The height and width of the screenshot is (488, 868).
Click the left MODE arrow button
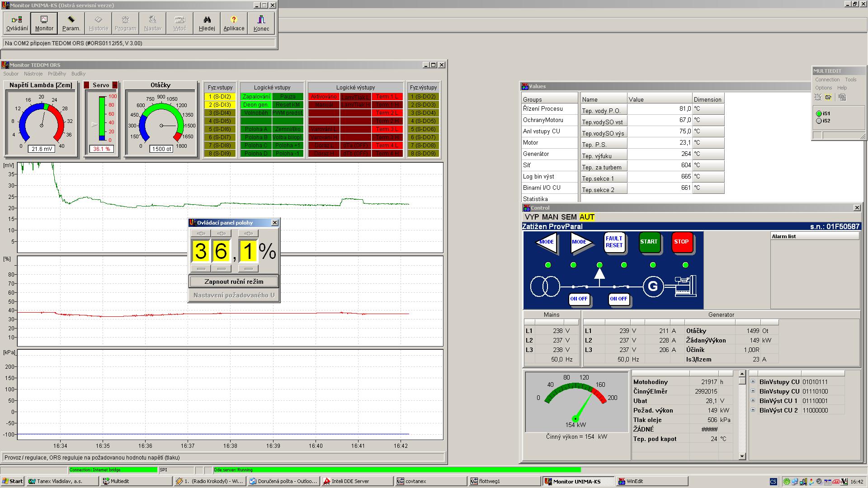point(547,242)
